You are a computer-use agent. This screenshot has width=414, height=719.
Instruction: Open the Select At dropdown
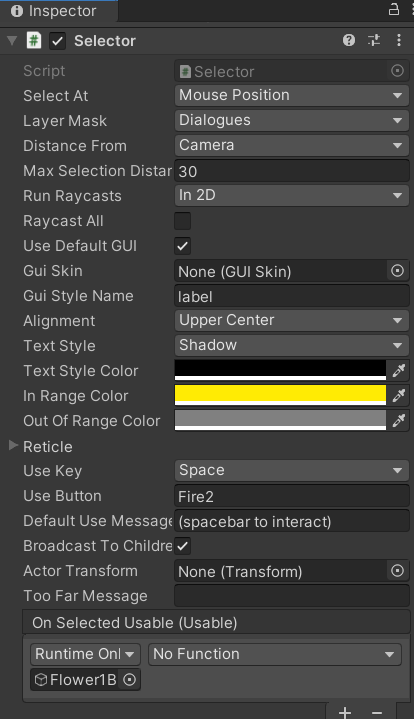[x=292, y=95]
